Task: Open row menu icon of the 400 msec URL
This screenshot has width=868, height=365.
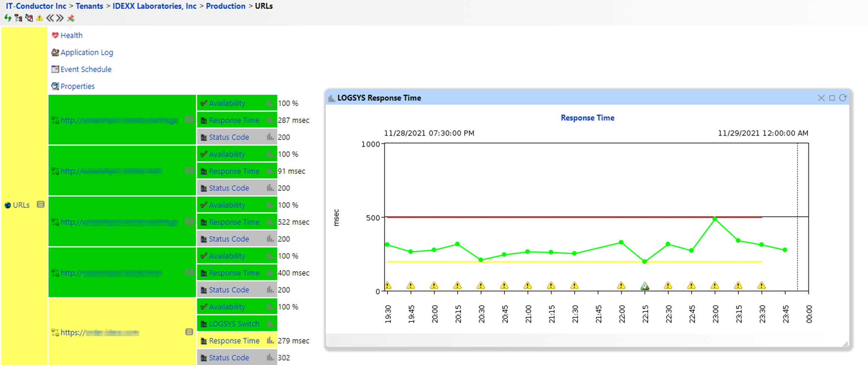Action: tap(189, 272)
